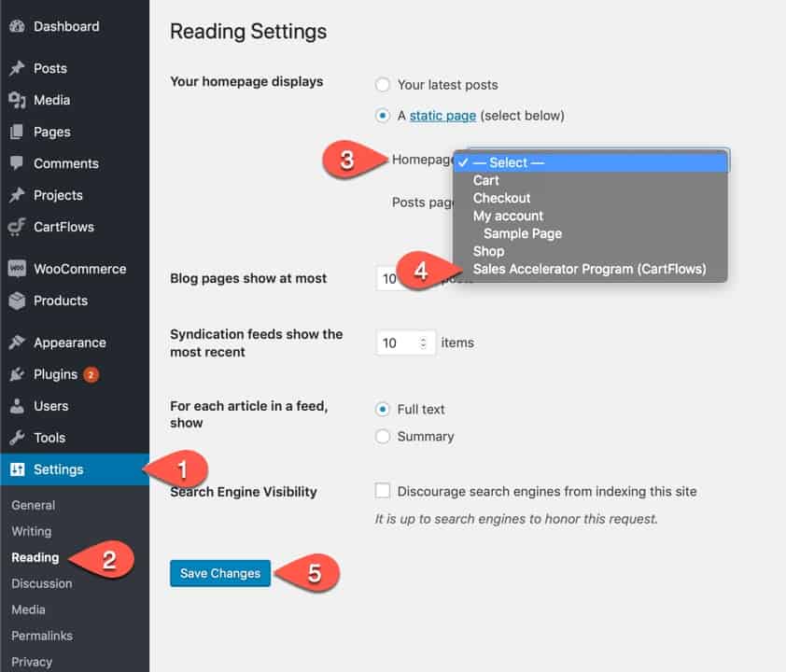Open the Permalinks settings submenu
Image resolution: width=786 pixels, height=672 pixels.
[x=42, y=636]
